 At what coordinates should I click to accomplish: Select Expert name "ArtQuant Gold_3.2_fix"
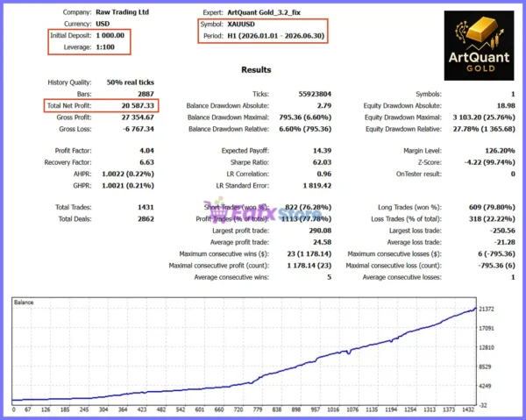[x=264, y=12]
